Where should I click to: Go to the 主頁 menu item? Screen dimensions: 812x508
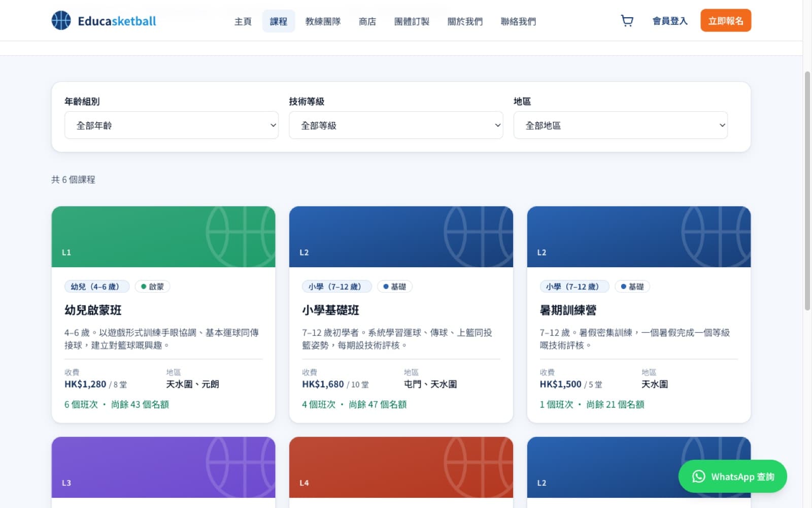(x=243, y=21)
